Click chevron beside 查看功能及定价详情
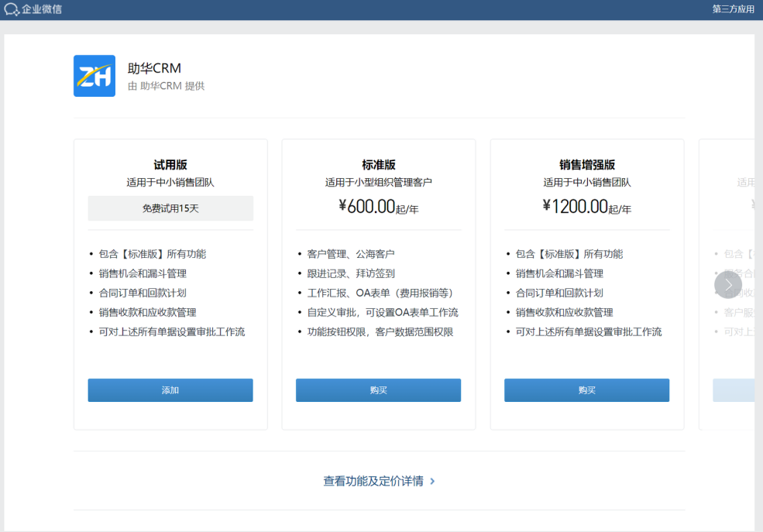Screen dimensions: 763x532 tap(432, 481)
